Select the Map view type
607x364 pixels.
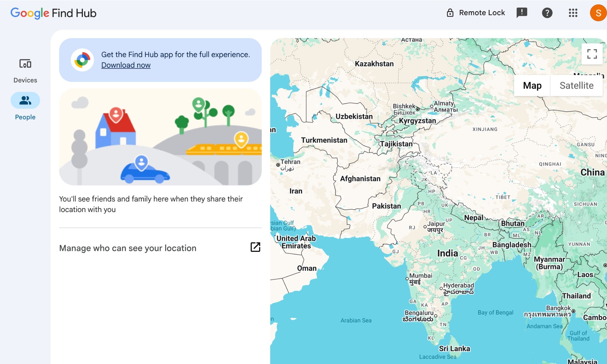pos(532,86)
